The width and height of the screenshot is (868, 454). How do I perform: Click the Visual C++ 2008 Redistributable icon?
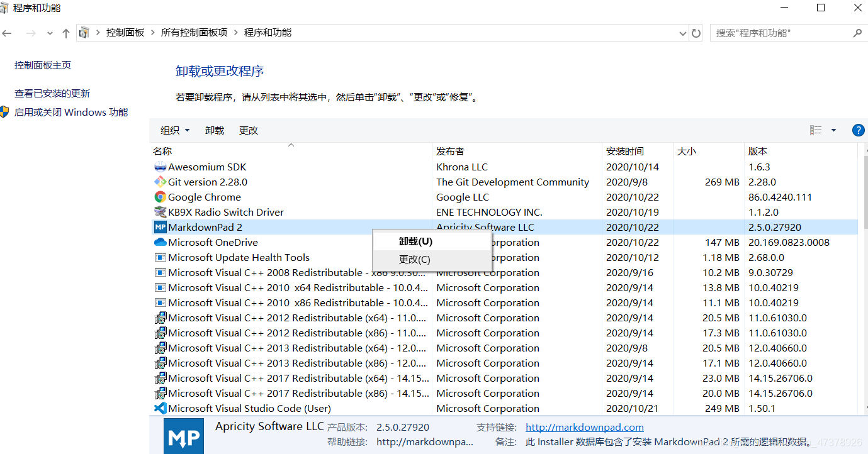(160, 272)
